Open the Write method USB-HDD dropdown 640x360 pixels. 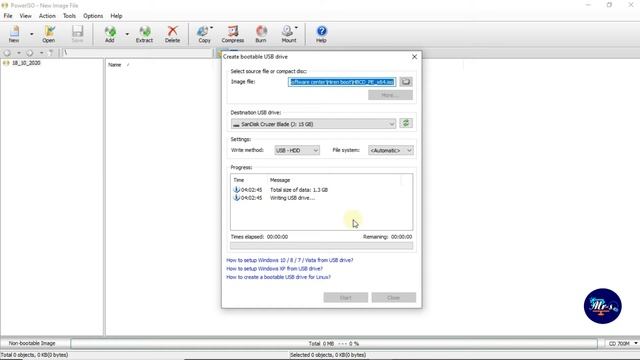297,150
